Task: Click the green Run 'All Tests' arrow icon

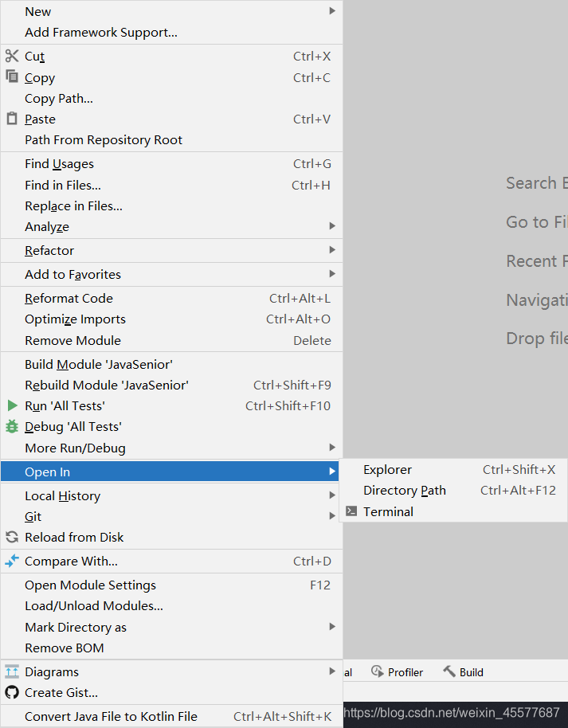Action: click(11, 405)
